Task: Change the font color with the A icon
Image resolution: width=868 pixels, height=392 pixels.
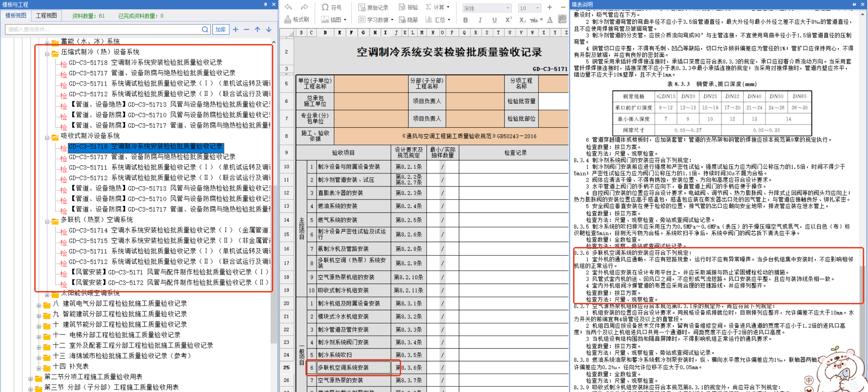Action: pyautogui.click(x=550, y=20)
